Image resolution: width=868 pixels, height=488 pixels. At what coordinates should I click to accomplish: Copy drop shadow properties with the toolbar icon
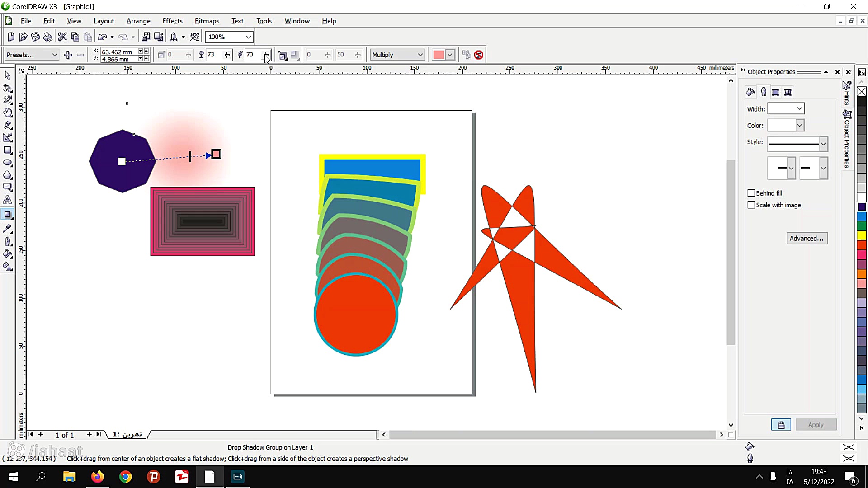pyautogui.click(x=466, y=55)
